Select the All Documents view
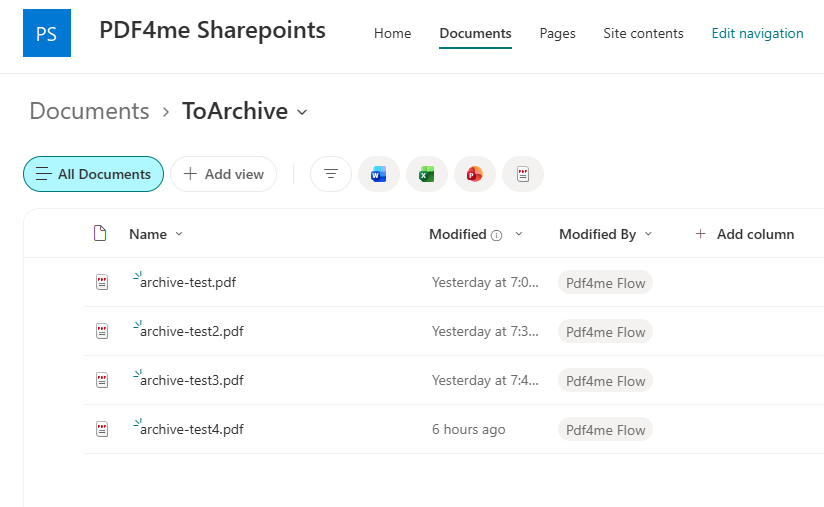 coord(94,174)
